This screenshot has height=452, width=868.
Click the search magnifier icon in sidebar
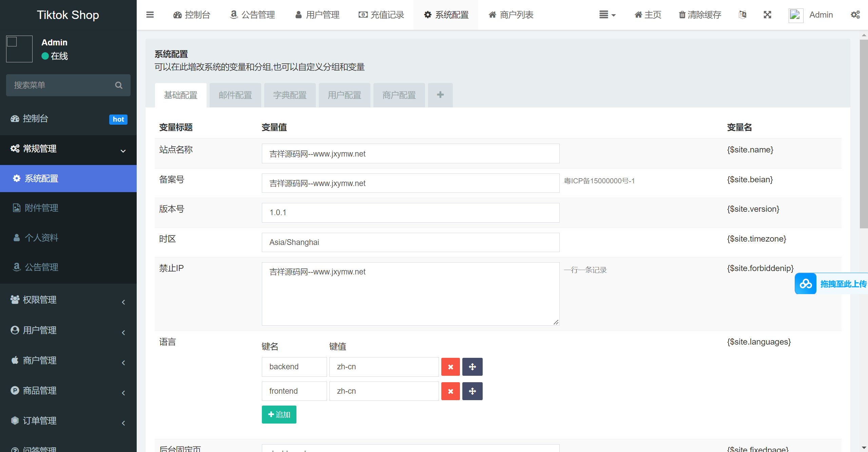tap(119, 85)
